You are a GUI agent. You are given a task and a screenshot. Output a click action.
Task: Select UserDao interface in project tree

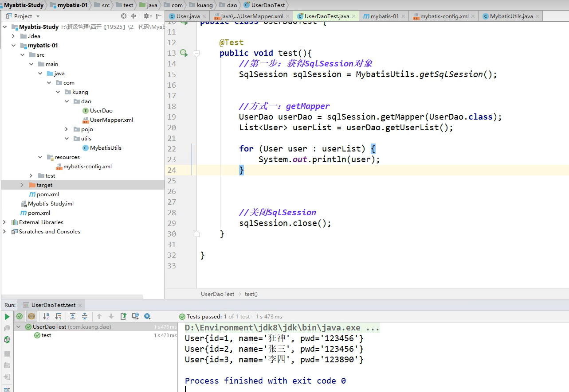pyautogui.click(x=97, y=110)
